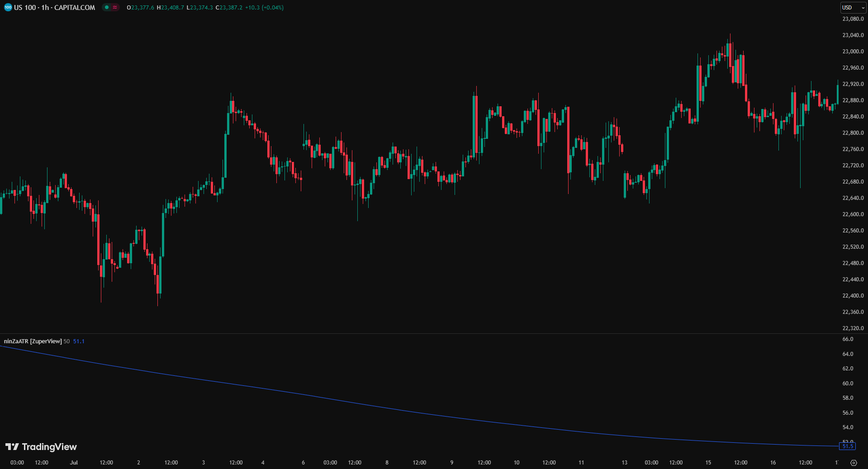The image size is (868, 469).
Task: Click the closing price value in OHLC legend
Action: coord(231,7)
